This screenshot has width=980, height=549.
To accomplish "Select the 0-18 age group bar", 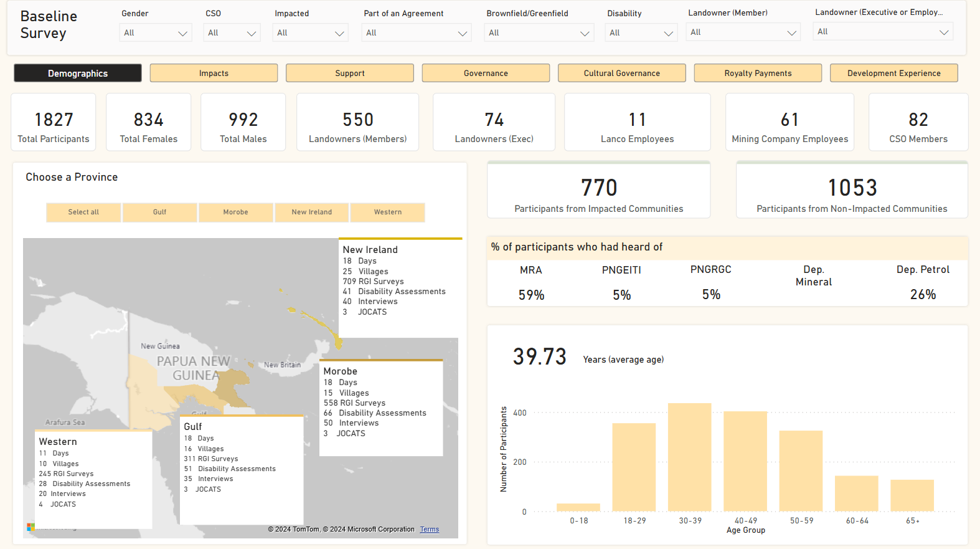I will pyautogui.click(x=578, y=507).
